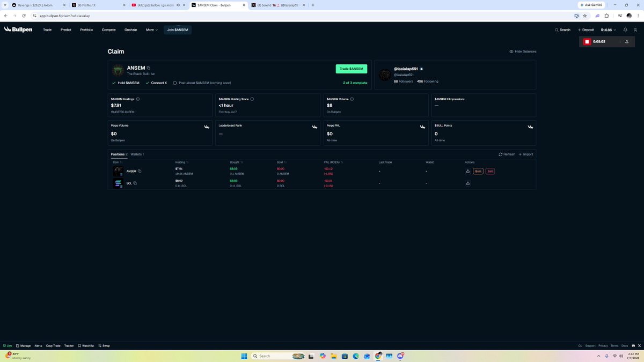Share the ANSEM position
This screenshot has height=362, width=644.
coord(468,171)
